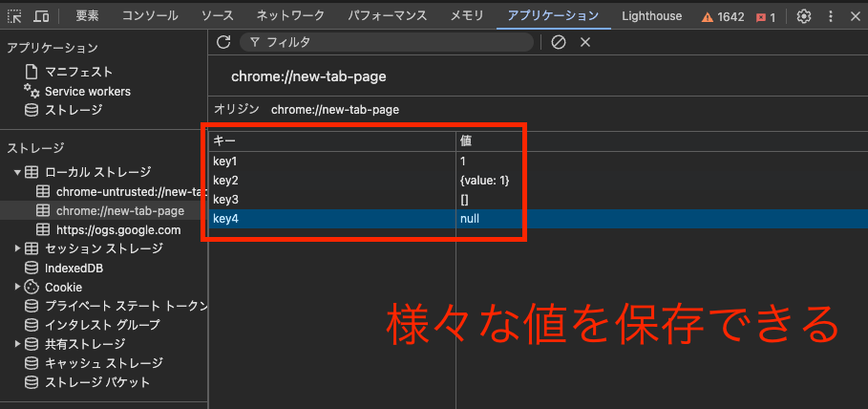
Task: Open プライベート ステート トークン
Action: point(126,306)
